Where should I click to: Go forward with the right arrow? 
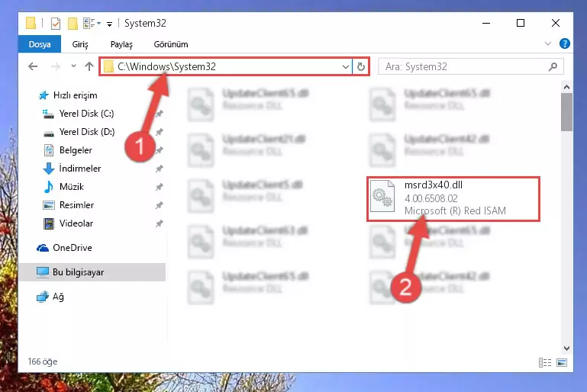point(56,66)
